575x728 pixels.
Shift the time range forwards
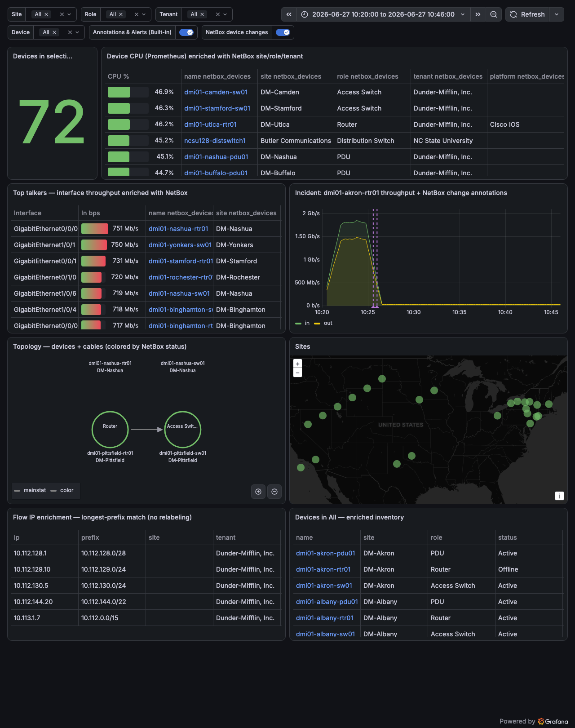[478, 14]
